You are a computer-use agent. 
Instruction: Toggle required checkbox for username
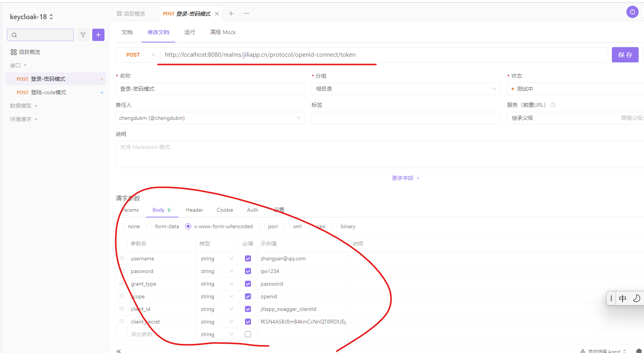click(248, 258)
